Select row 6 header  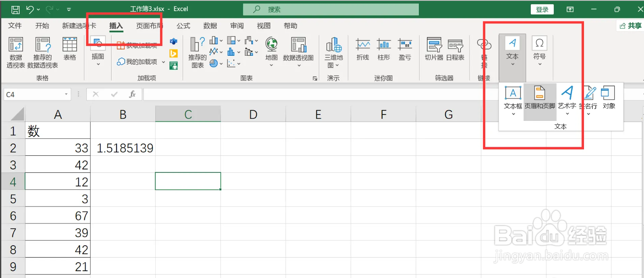coord(13,215)
